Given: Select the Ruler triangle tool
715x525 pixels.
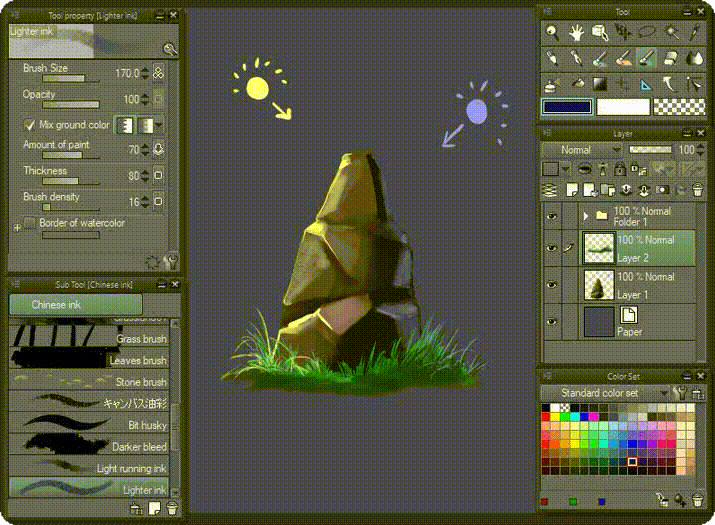Looking at the screenshot, I should (647, 84).
